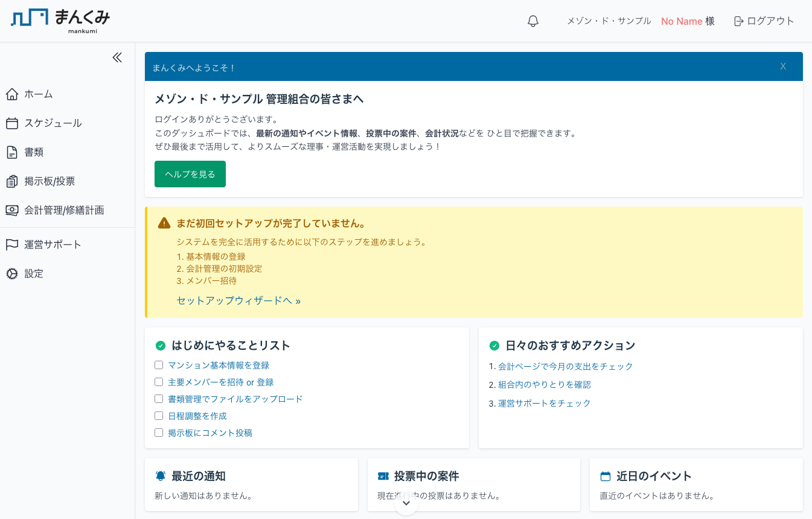Viewport: 812px width, 519px height.
Task: Click the document icon for 書類
Action: pyautogui.click(x=12, y=152)
